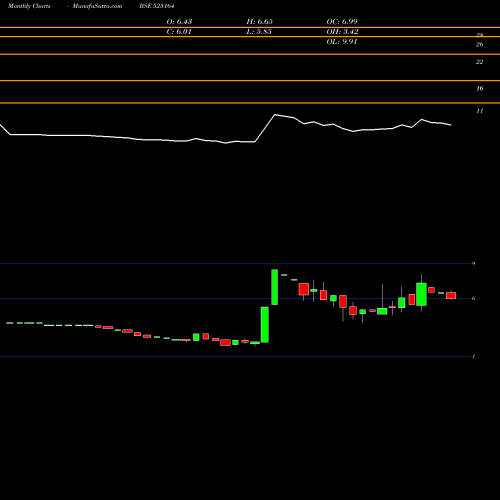Click the 11 axis label

tap(480, 111)
